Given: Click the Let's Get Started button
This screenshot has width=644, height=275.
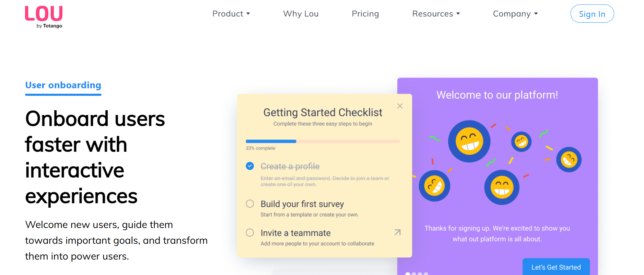Looking at the screenshot, I should pyautogui.click(x=556, y=267).
